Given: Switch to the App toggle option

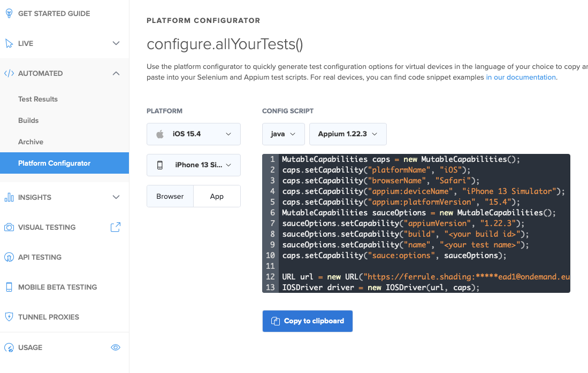Looking at the screenshot, I should click(x=217, y=196).
